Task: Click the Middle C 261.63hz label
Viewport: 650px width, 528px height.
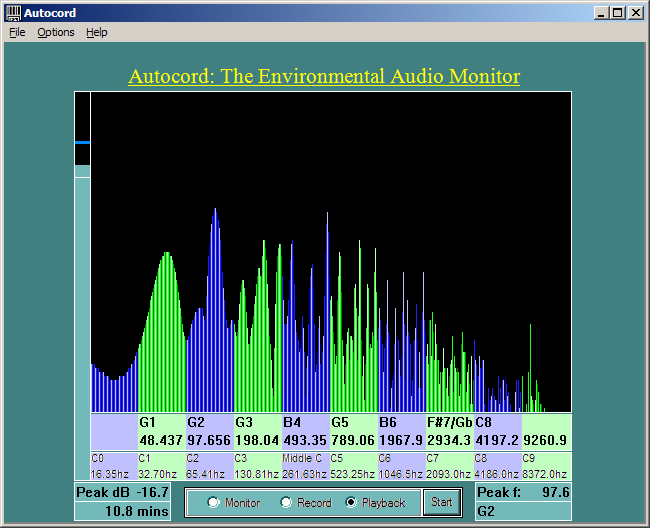Action: click(306, 466)
